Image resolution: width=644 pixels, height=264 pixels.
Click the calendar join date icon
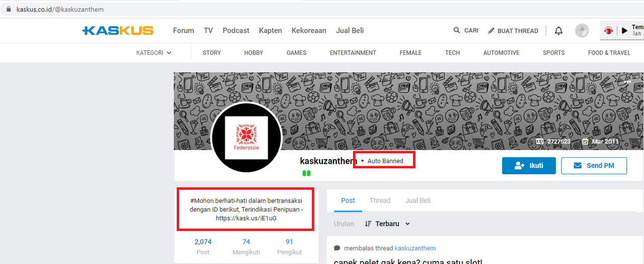point(585,142)
